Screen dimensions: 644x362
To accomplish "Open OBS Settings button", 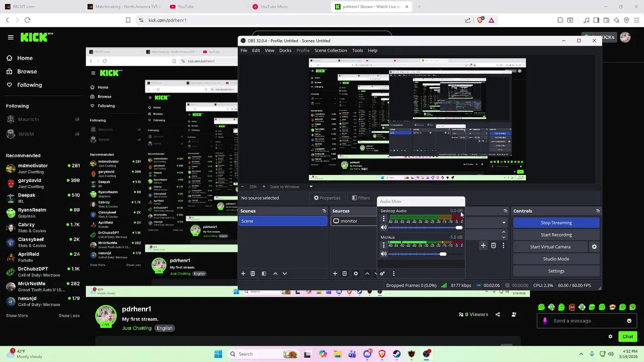I will coord(556,271).
